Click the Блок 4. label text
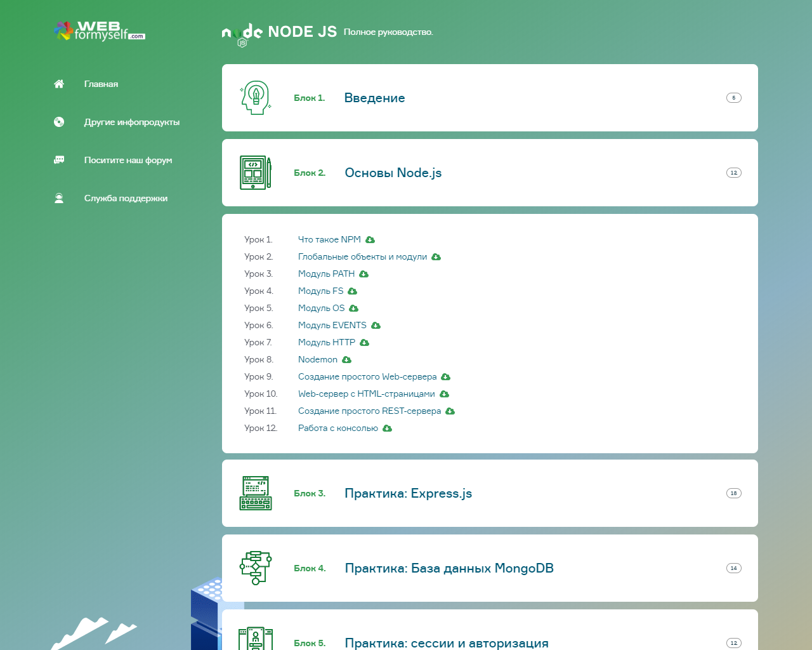812x650 pixels. point(310,568)
